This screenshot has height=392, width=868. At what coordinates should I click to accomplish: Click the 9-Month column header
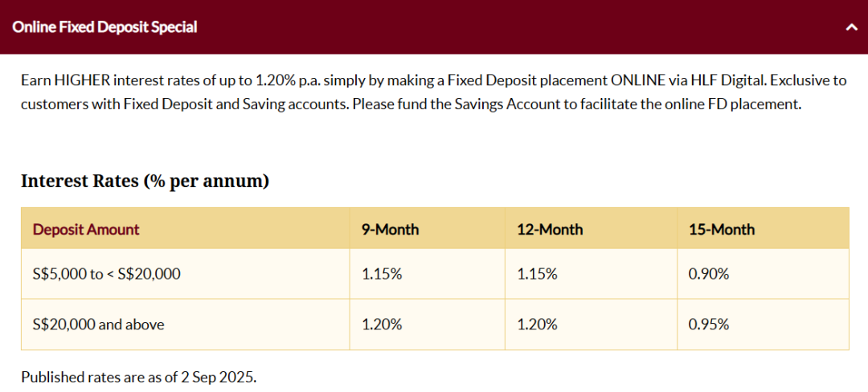pos(391,230)
